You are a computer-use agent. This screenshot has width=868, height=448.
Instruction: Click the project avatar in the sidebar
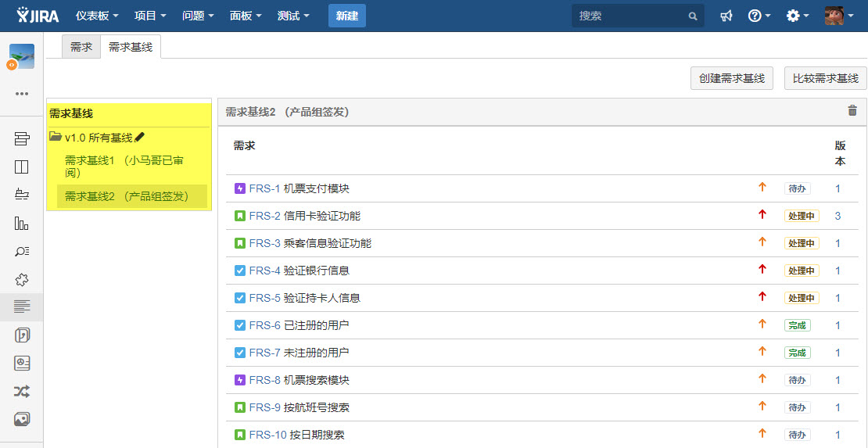coord(22,57)
